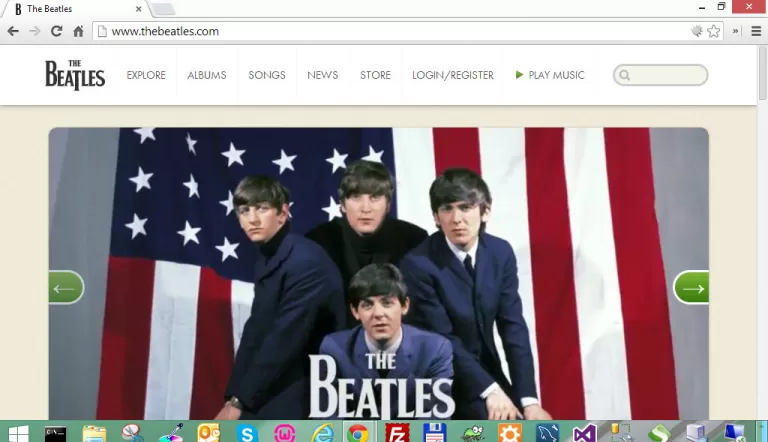The image size is (768, 442).
Task: Show hidden extensions via the double chevron
Action: [x=735, y=31]
